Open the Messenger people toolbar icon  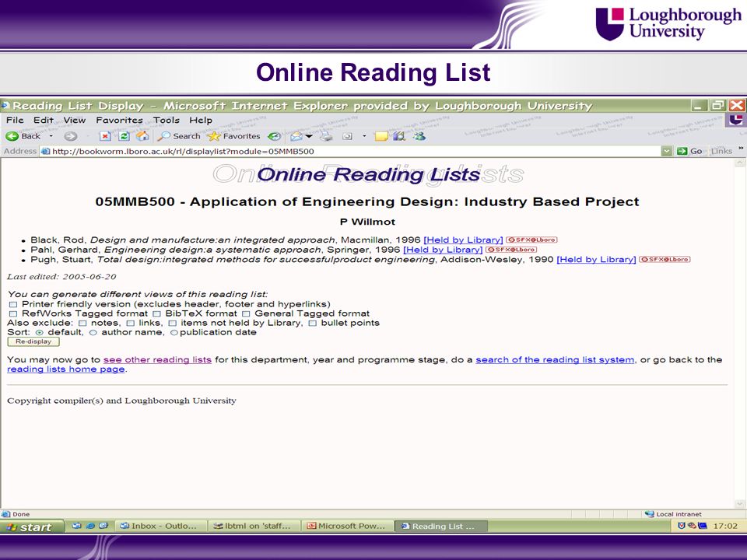click(419, 136)
